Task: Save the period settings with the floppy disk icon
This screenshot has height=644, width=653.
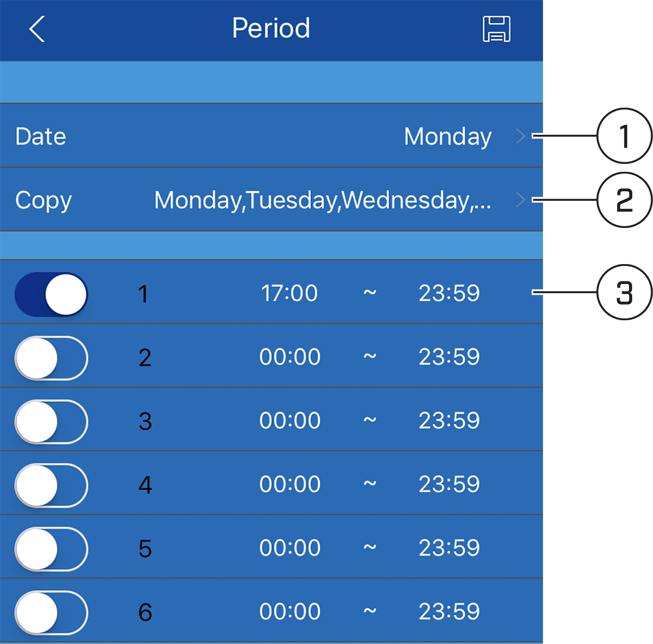Action: click(496, 29)
